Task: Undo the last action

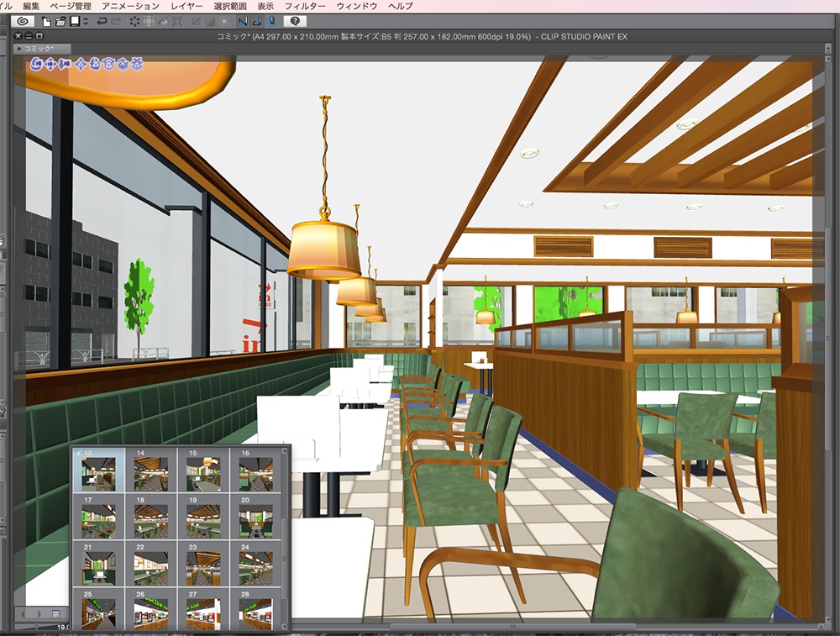Action: coord(102,22)
